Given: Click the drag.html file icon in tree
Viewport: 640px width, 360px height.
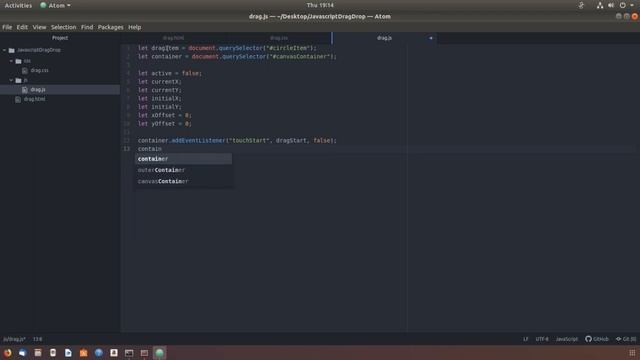Looking at the screenshot, I should pyautogui.click(x=18, y=99).
